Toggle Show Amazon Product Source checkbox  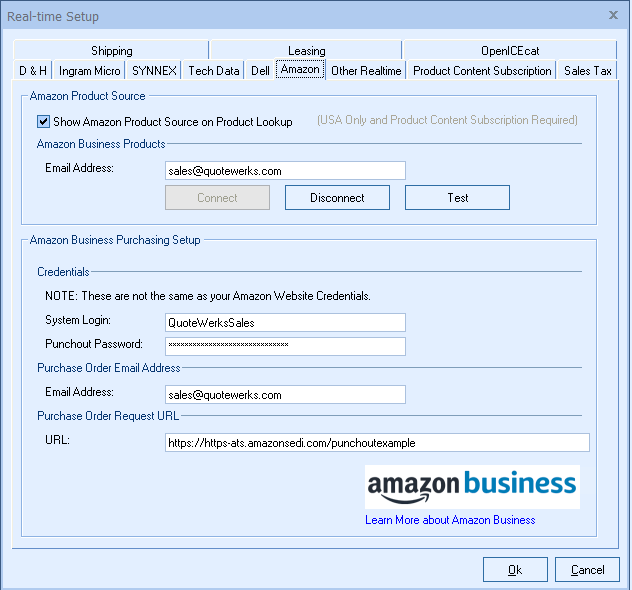pyautogui.click(x=44, y=122)
